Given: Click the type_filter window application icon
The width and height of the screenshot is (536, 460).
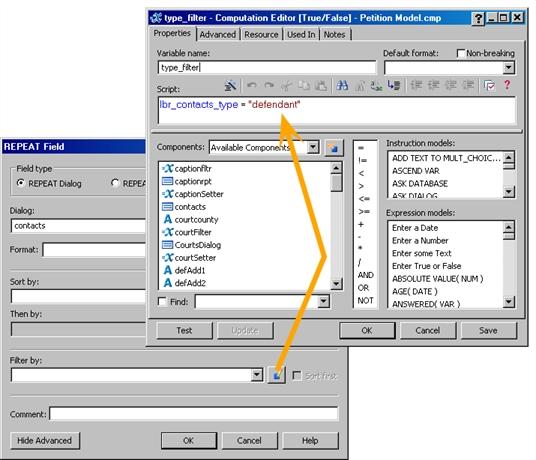Looking at the screenshot, I should pyautogui.click(x=156, y=18).
